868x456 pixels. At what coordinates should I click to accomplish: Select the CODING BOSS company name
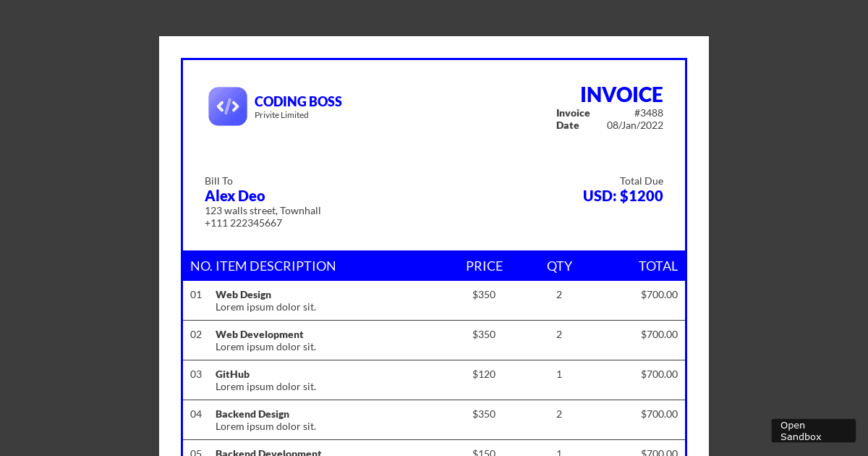298,101
